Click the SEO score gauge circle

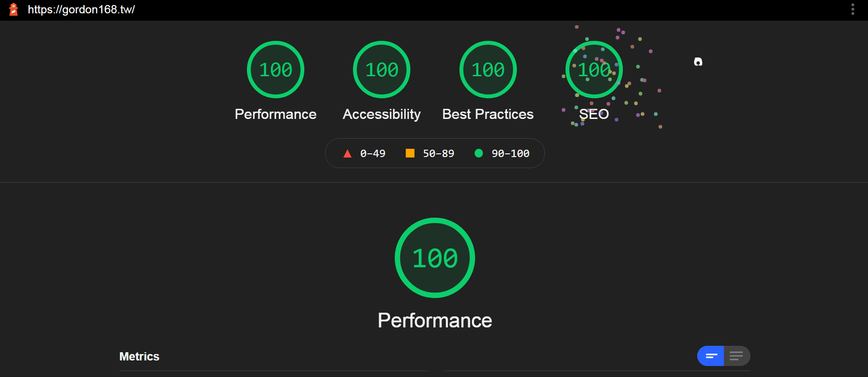(594, 69)
